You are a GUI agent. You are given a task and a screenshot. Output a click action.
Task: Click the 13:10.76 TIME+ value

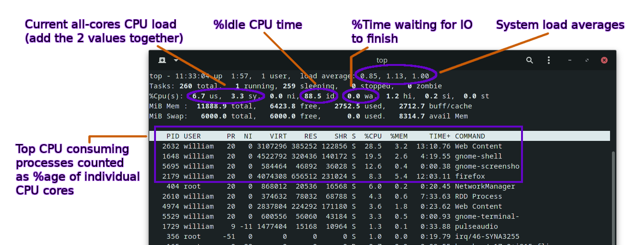(x=433, y=146)
